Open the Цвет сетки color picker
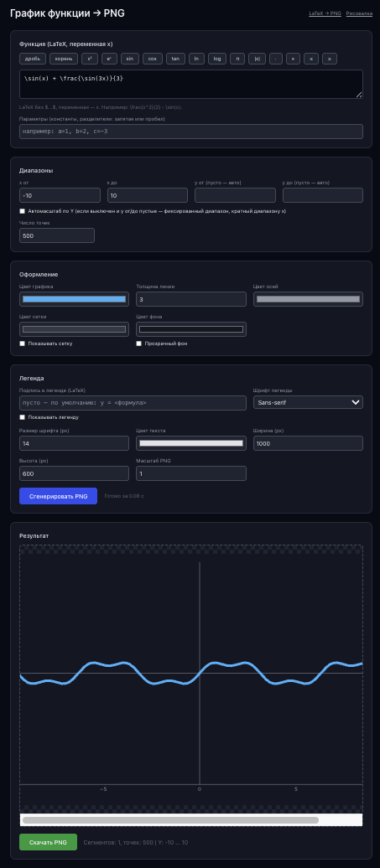 74,329
